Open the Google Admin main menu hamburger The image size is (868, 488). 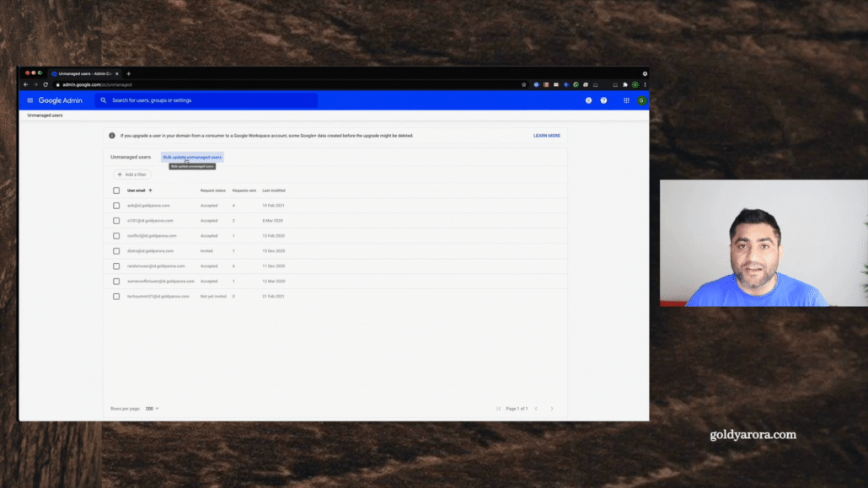pos(29,100)
